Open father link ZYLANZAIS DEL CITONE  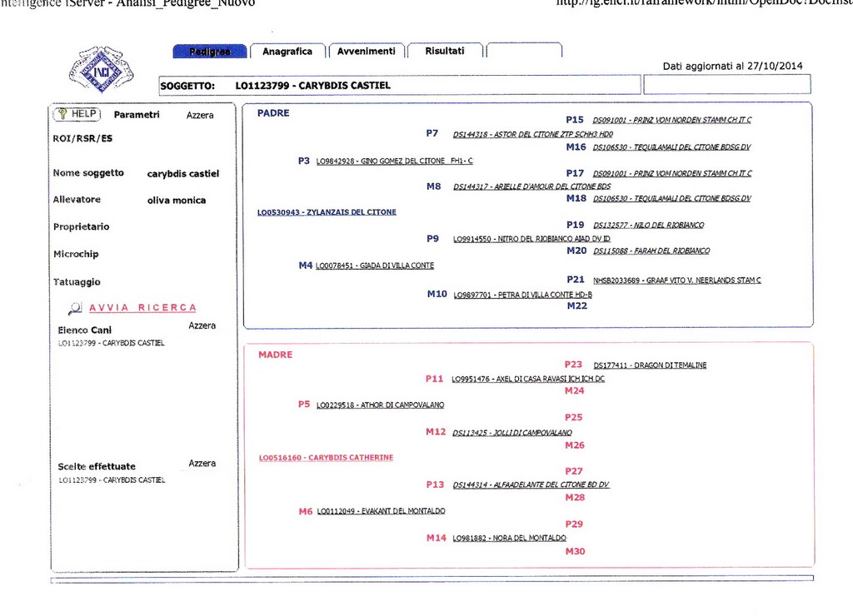coord(327,212)
